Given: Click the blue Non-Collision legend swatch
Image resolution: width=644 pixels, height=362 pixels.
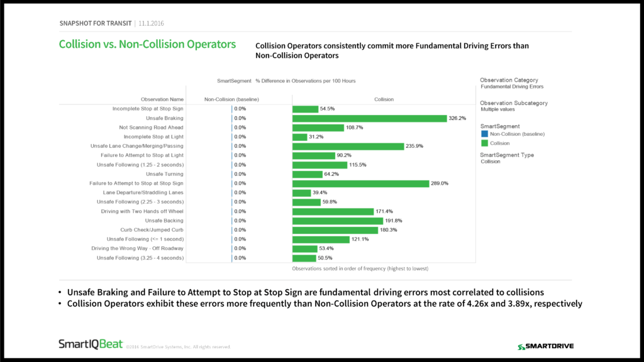Looking at the screenshot, I should click(485, 134).
